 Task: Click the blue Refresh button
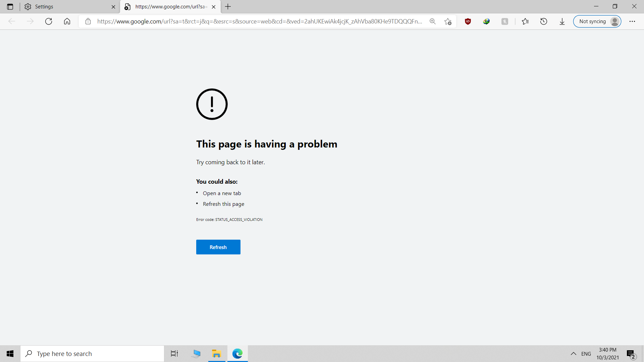[218, 247]
